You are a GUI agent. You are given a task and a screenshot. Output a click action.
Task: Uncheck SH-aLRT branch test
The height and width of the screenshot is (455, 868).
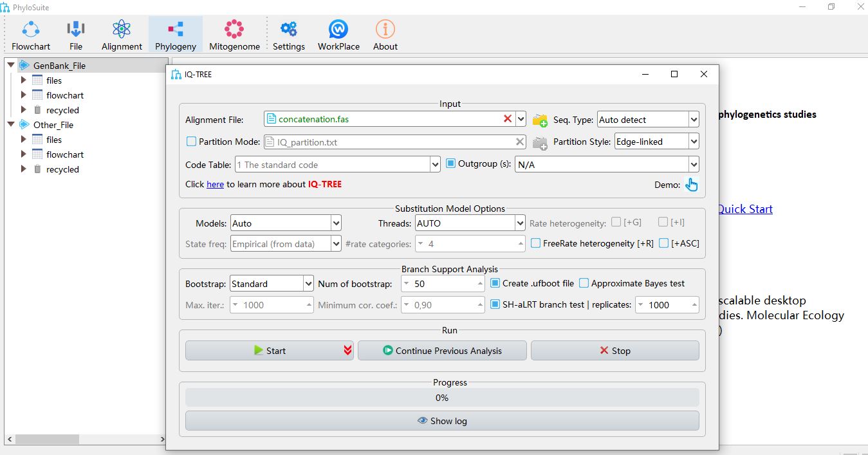pyautogui.click(x=495, y=304)
